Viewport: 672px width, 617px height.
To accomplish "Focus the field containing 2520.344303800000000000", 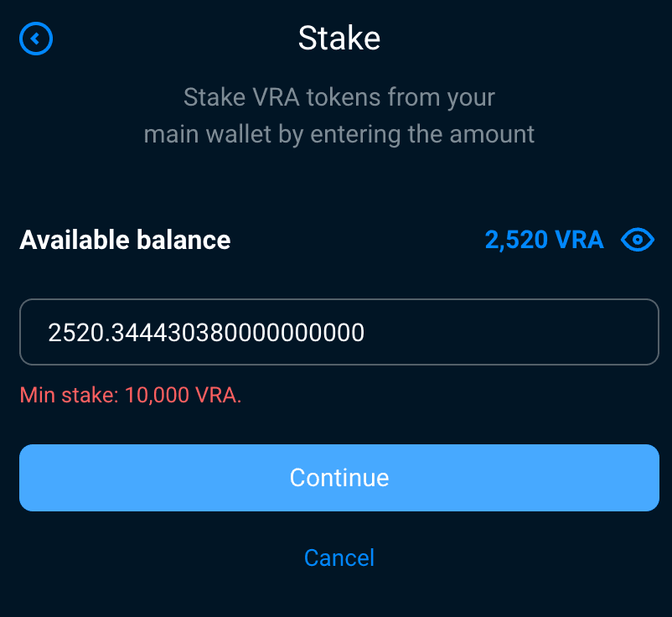I will tap(339, 332).
